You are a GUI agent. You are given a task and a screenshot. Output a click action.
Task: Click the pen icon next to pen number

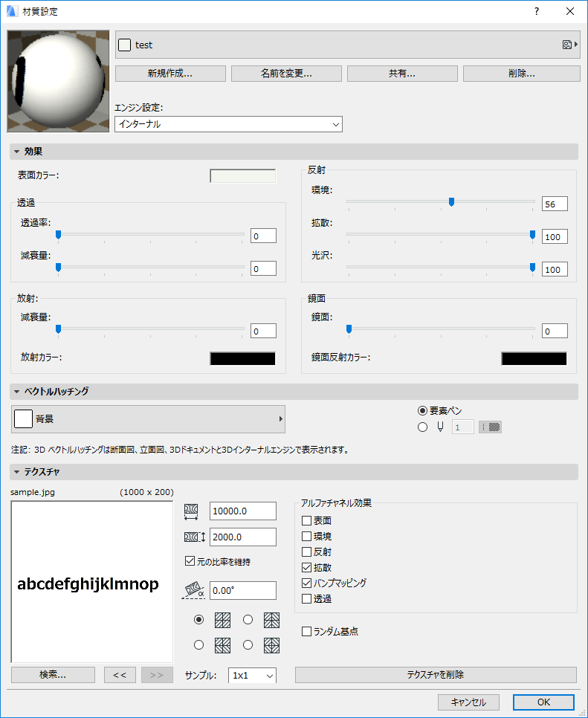coord(440,427)
